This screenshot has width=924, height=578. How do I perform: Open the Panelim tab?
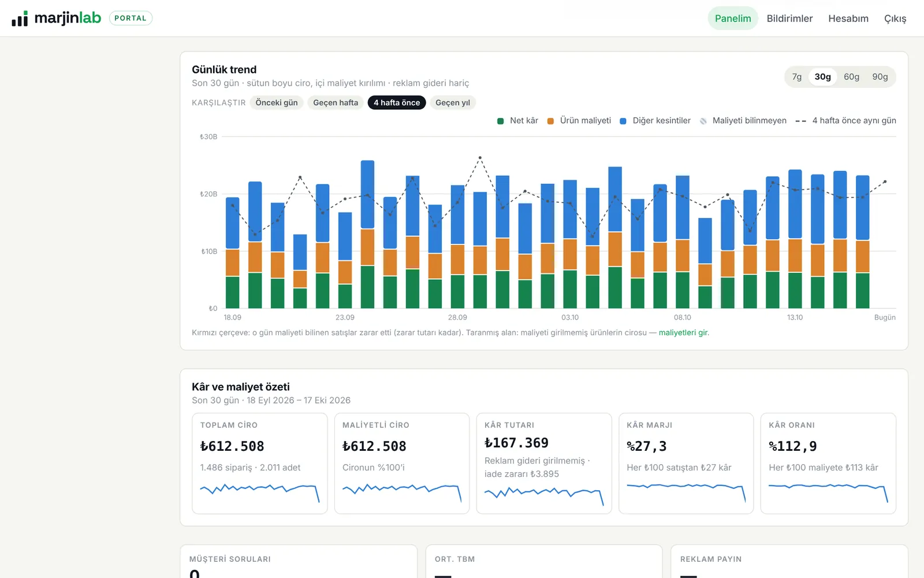[733, 18]
